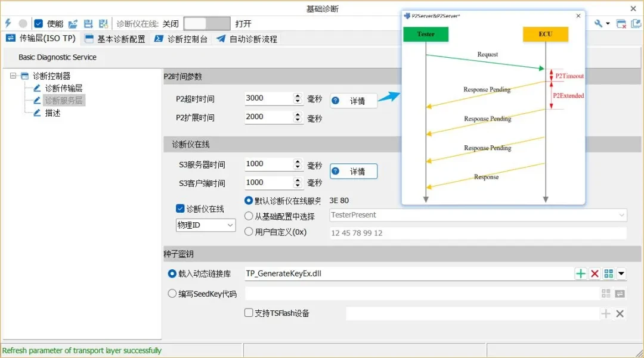Screen dimensions: 644x358
Task: Click the close-panel icon with red X
Action: (621, 23)
